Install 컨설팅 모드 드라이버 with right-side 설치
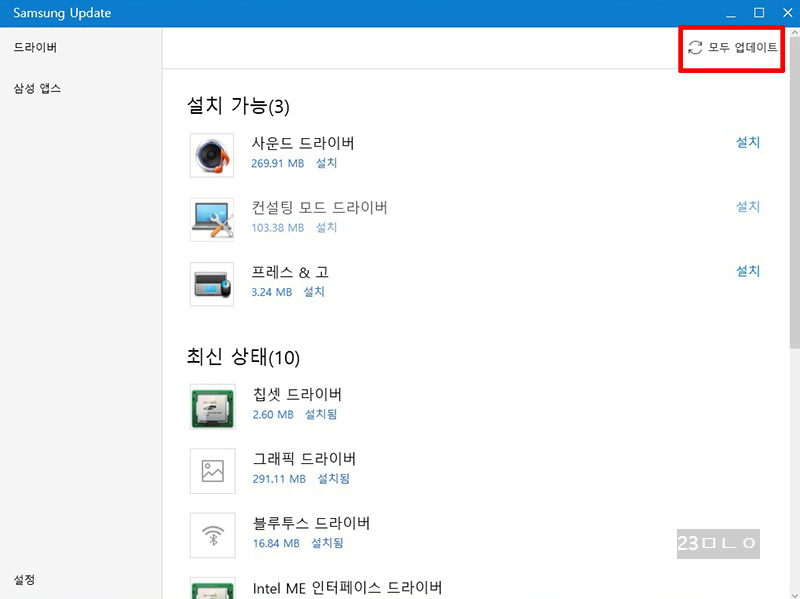This screenshot has width=800, height=599. click(748, 207)
